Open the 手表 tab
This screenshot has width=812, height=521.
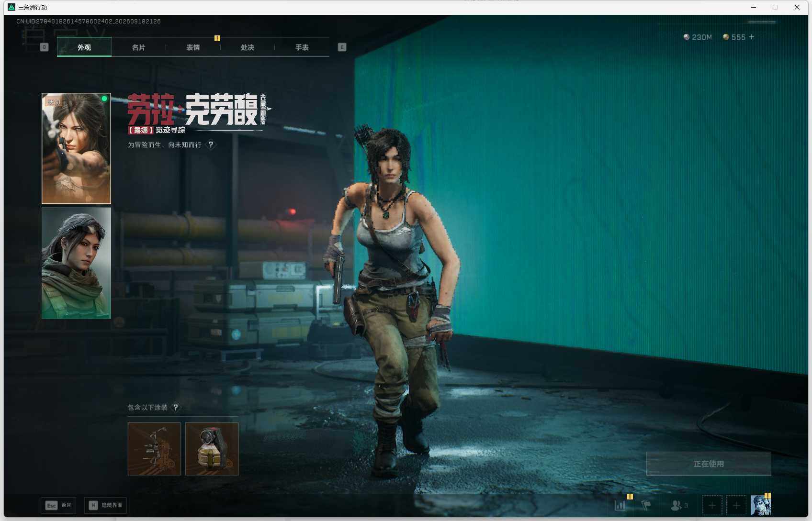click(x=302, y=47)
